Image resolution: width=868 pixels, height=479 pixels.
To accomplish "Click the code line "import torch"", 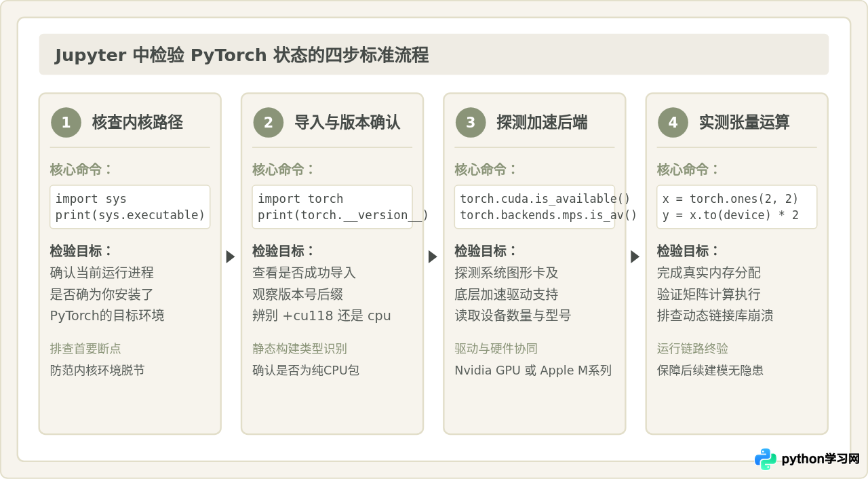I will [300, 199].
